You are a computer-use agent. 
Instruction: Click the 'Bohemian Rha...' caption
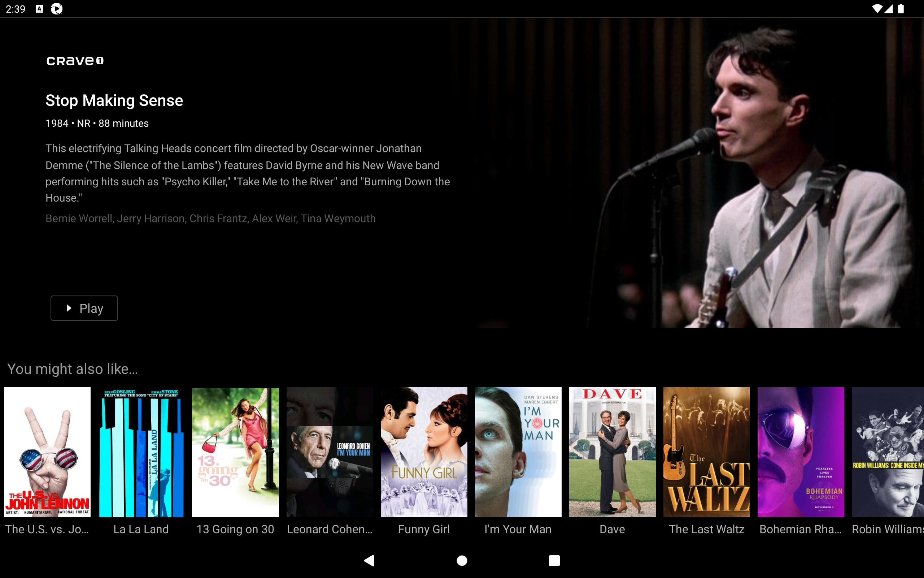tap(801, 530)
